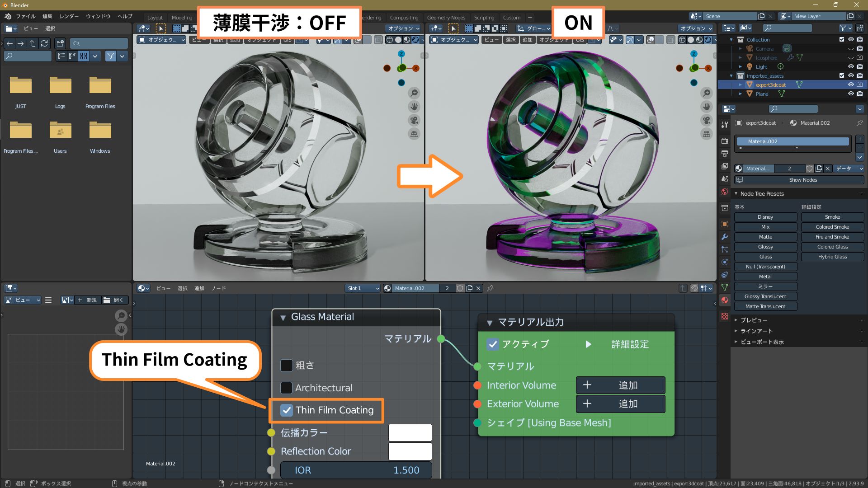868x488 pixels.
Task: Pin the node tree in node editor
Action: point(490,288)
